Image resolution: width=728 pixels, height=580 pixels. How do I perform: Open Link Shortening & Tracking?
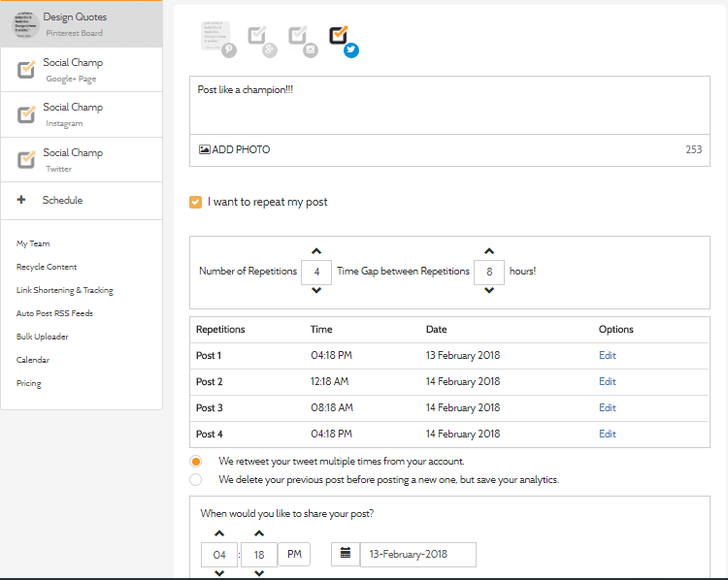pyautogui.click(x=64, y=290)
